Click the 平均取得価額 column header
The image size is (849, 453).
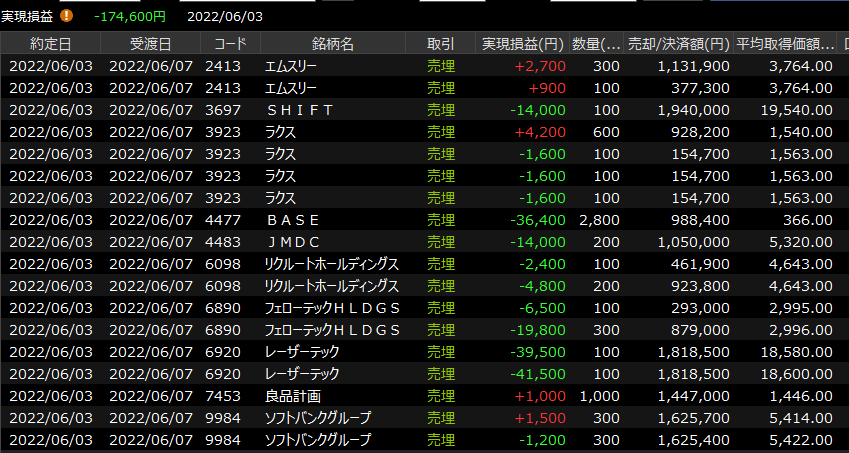785,44
